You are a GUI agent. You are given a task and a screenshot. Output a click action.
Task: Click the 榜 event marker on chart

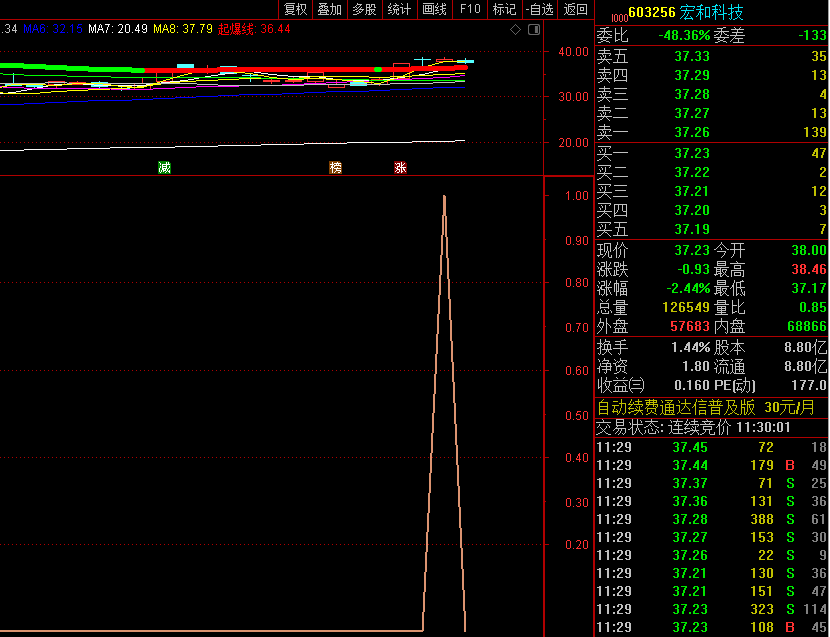[x=335, y=168]
